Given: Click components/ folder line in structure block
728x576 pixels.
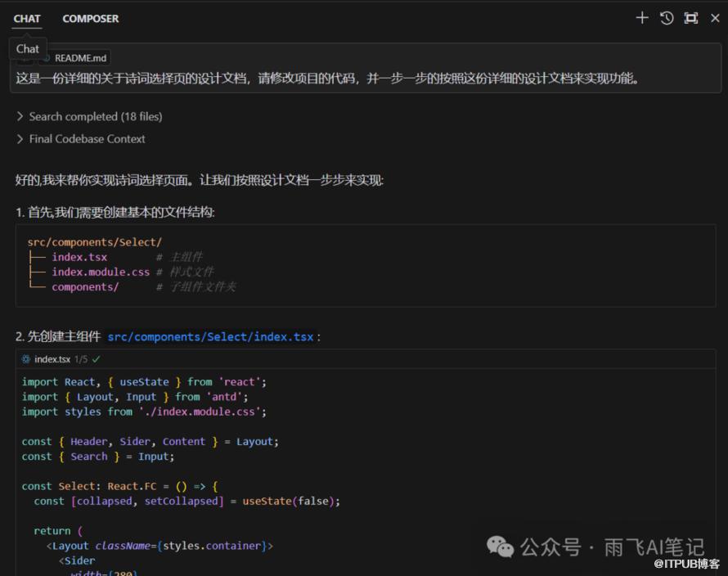Looking at the screenshot, I should [x=85, y=286].
